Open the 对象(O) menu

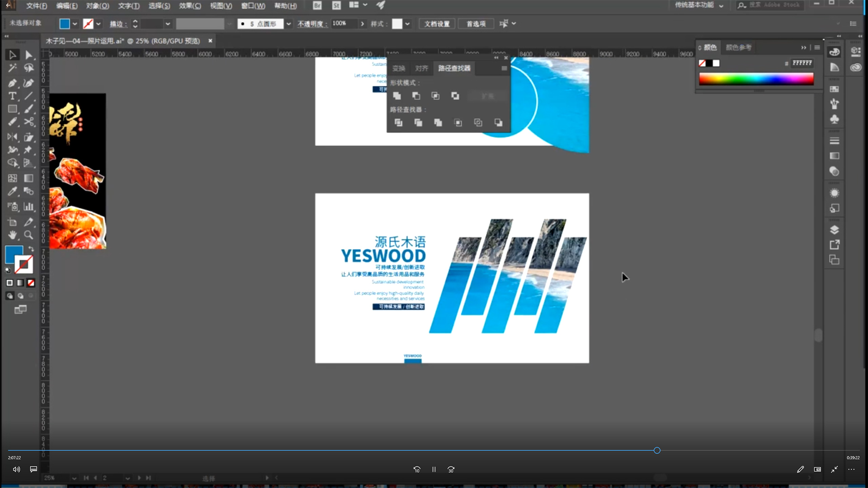(98, 6)
